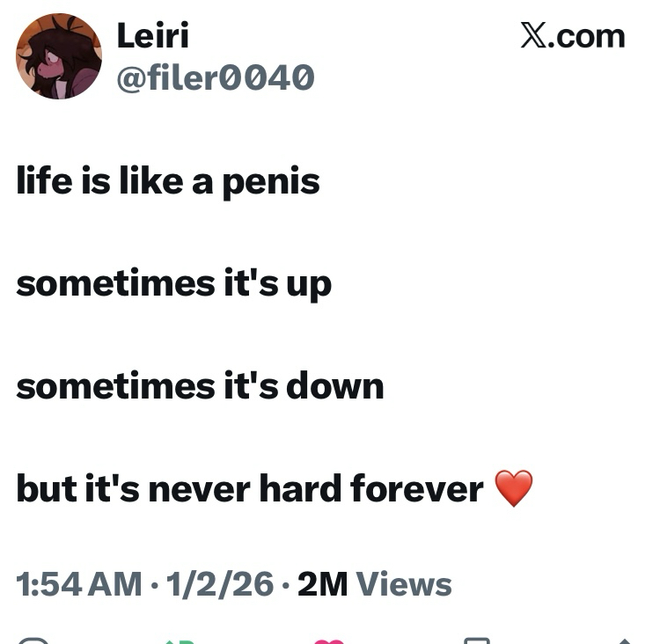Click the line 'sometimes it's up'
Viewport: 660px width, 644px height.
coord(173,284)
